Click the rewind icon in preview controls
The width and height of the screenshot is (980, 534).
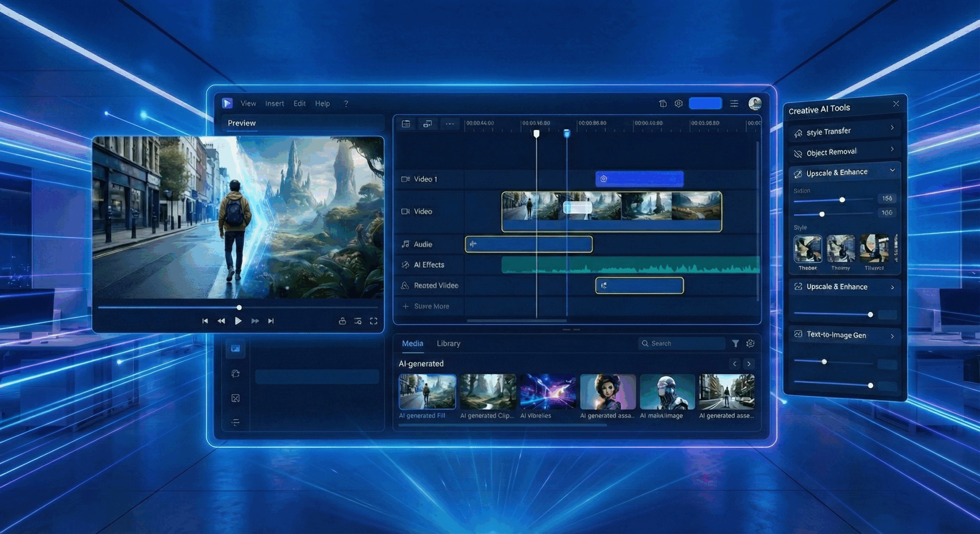(x=221, y=321)
